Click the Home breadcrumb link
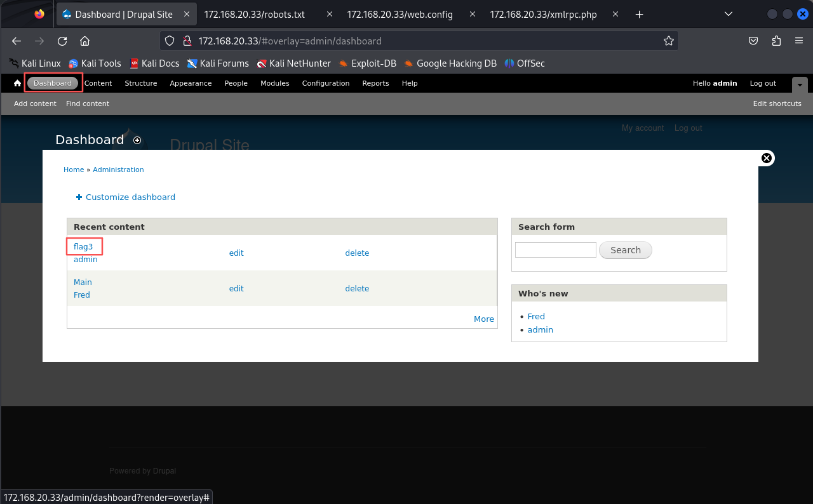This screenshot has height=504, width=813. (74, 169)
